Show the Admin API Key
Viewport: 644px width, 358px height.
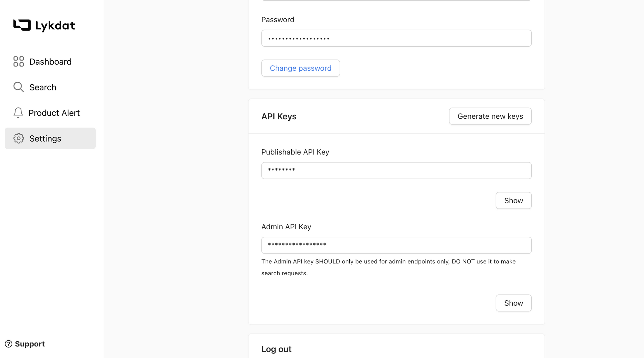(x=514, y=303)
